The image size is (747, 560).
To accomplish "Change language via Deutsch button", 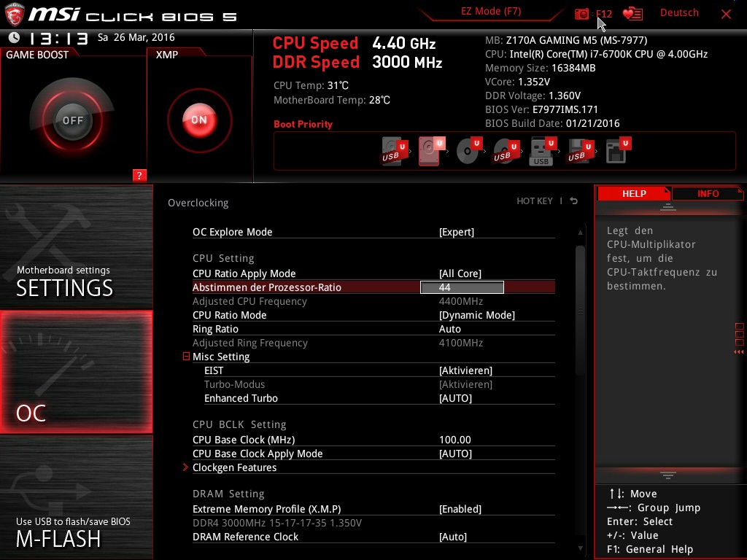I will tap(679, 13).
